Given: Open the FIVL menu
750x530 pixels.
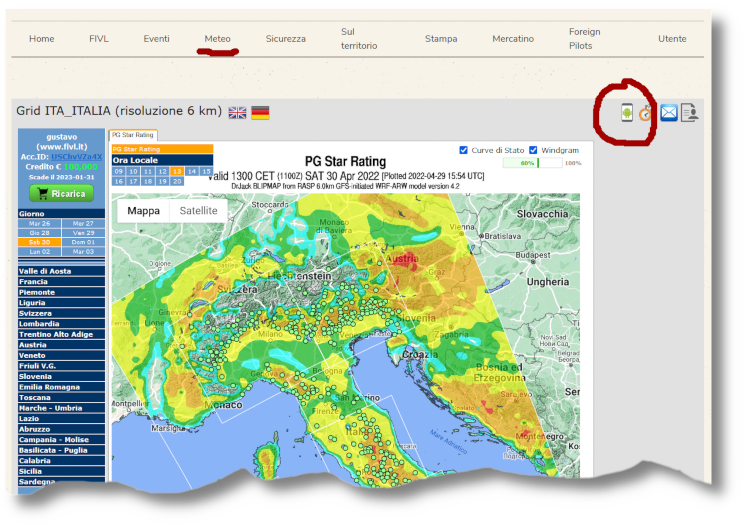Looking at the screenshot, I should pyautogui.click(x=99, y=39).
